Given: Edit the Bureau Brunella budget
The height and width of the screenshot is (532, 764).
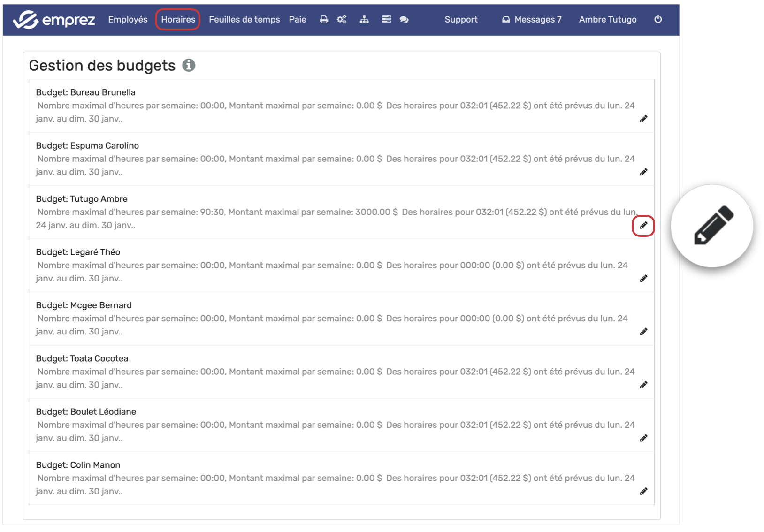Looking at the screenshot, I should coord(643,119).
